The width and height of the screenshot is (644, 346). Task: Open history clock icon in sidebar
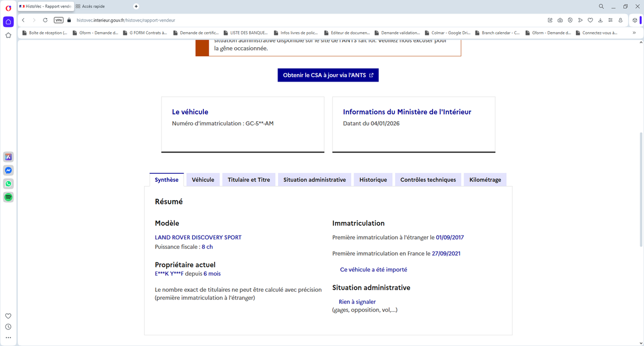coord(9,327)
